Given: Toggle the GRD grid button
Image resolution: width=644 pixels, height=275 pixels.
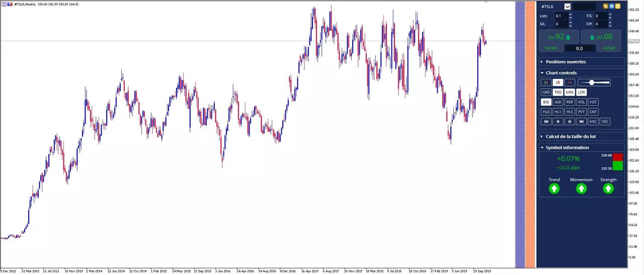Looking at the screenshot, I should (x=546, y=92).
